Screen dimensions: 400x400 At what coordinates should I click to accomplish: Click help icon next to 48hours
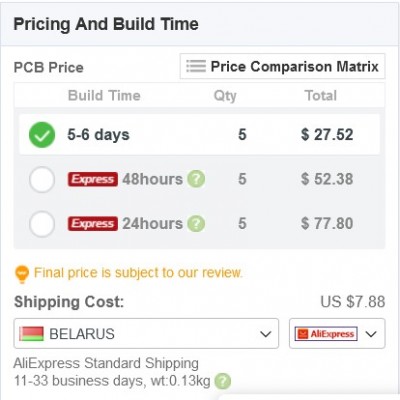coord(196,179)
